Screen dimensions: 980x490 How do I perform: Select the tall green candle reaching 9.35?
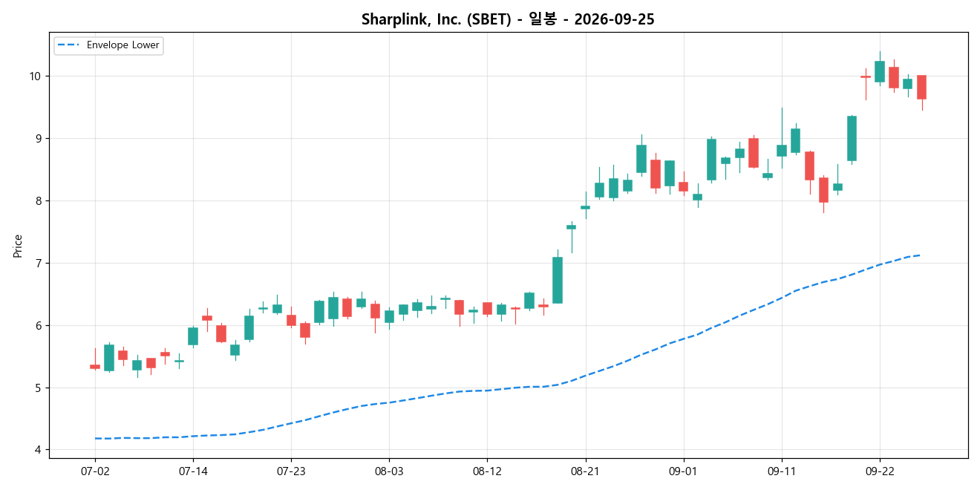pyautogui.click(x=852, y=138)
